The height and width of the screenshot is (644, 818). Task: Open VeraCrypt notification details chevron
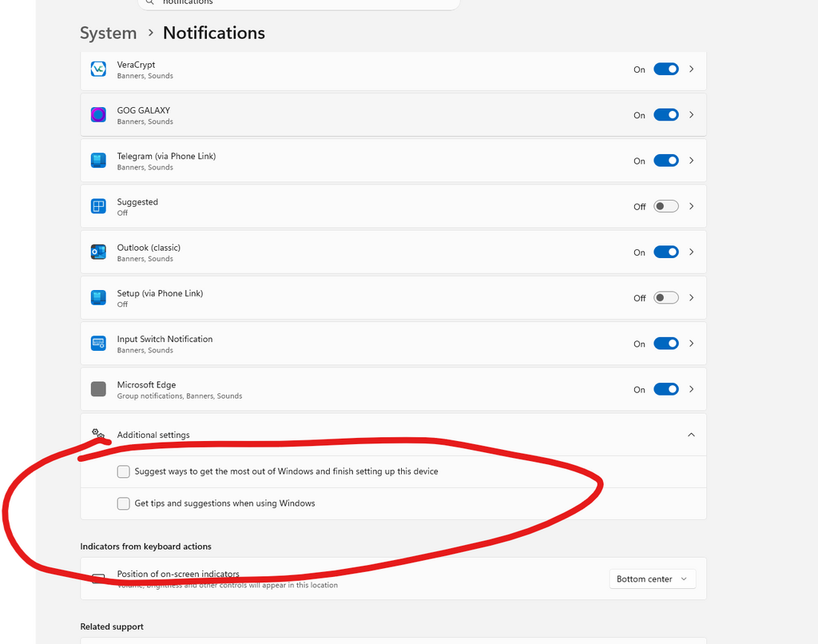[x=691, y=69]
